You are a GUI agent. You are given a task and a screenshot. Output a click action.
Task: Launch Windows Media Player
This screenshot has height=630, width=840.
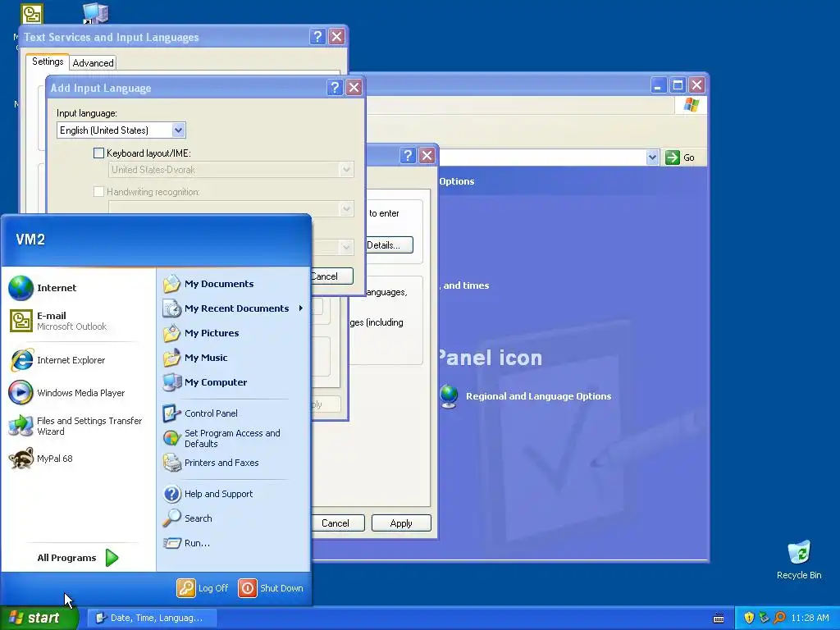click(x=67, y=393)
